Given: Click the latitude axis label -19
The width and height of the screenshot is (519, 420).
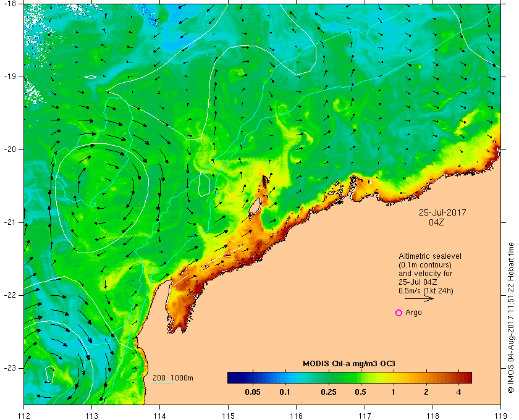Looking at the screenshot, I should pos(9,77).
